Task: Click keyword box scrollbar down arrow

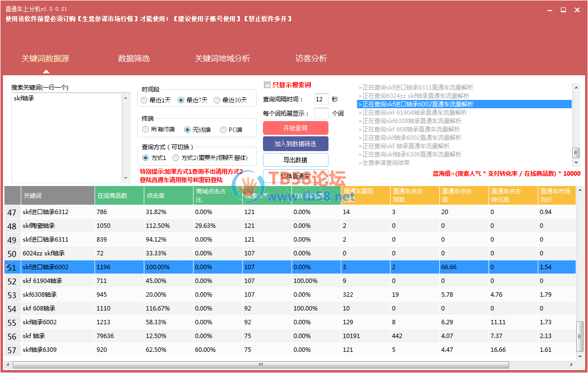Action: tap(126, 178)
